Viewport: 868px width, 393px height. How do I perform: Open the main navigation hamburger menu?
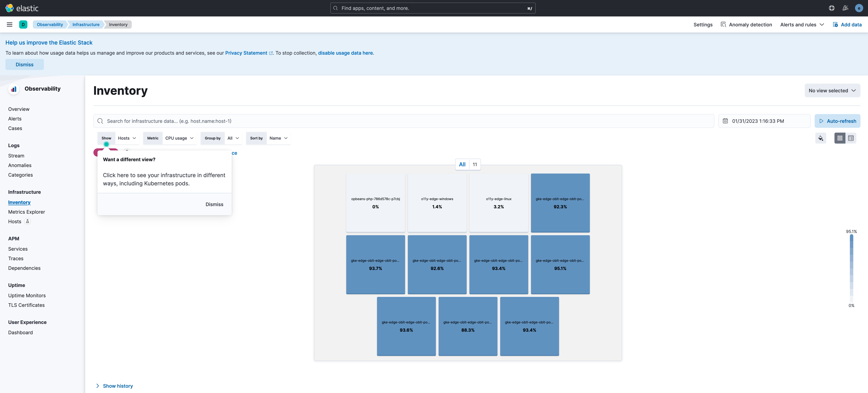point(9,24)
